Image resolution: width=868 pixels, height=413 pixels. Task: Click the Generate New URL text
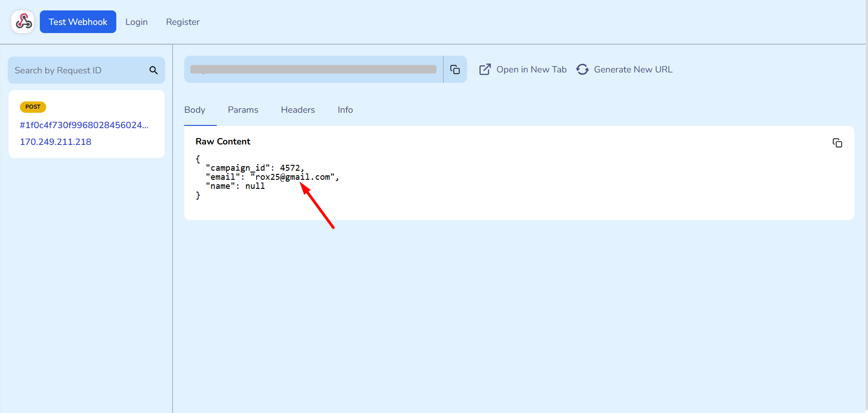coord(633,69)
